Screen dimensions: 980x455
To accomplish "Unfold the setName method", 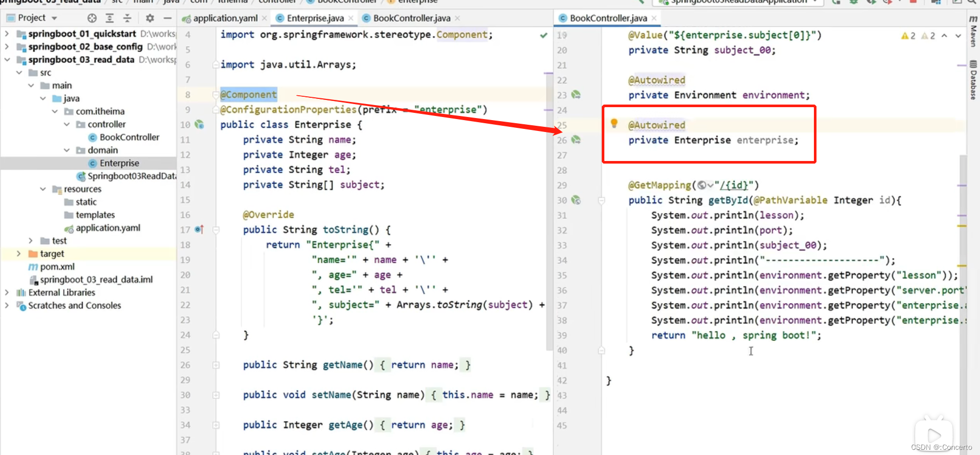I will pyautogui.click(x=216, y=395).
